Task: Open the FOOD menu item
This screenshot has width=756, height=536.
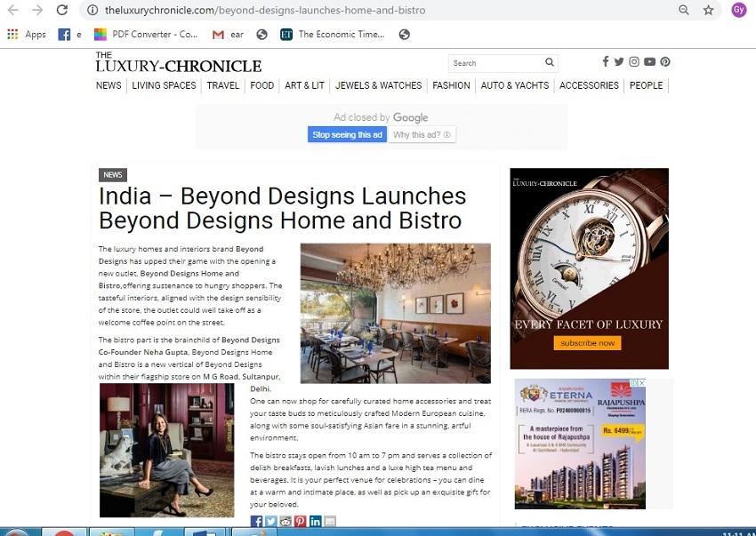Action: (261, 85)
